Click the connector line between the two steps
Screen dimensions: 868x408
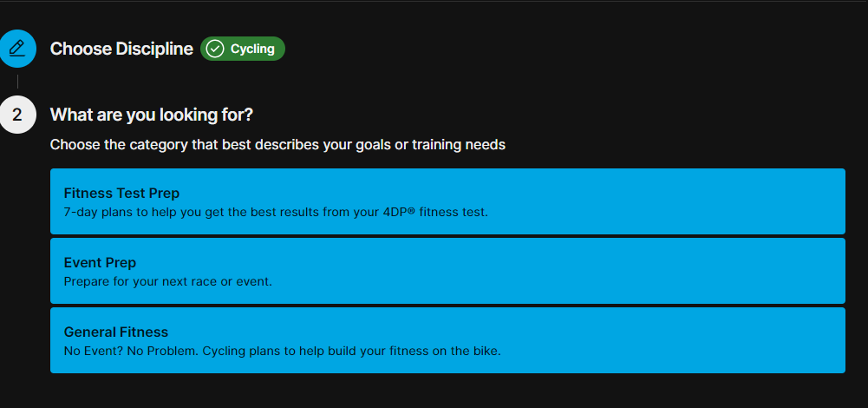point(17,82)
